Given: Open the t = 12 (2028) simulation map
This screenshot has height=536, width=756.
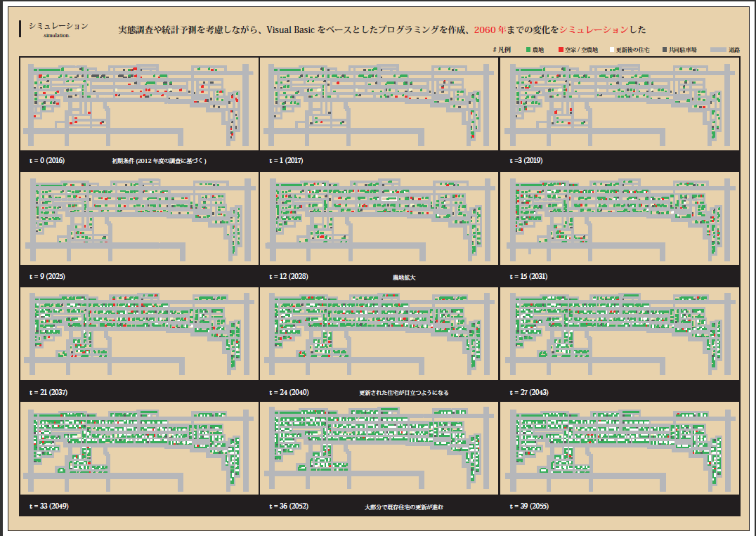Looking at the screenshot, I should (379, 218).
